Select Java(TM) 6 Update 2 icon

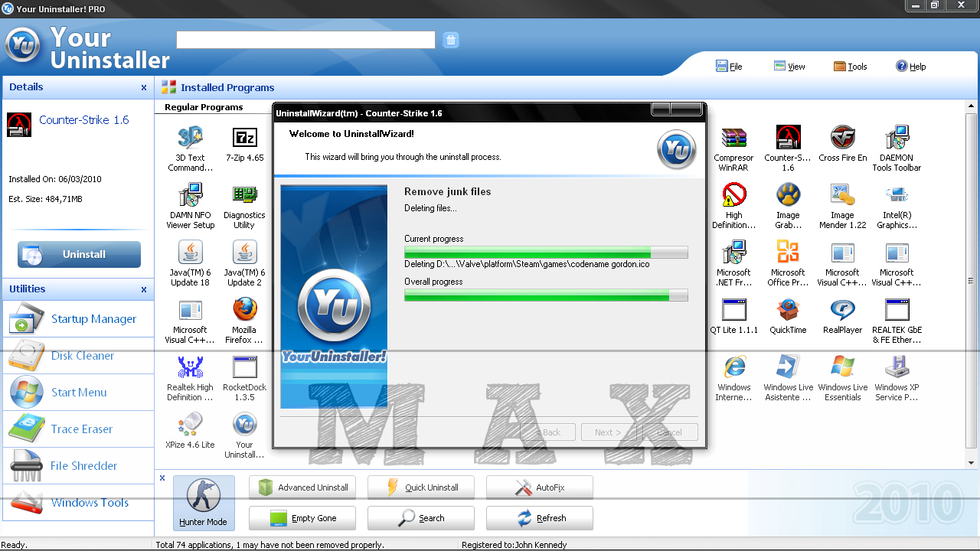click(244, 253)
